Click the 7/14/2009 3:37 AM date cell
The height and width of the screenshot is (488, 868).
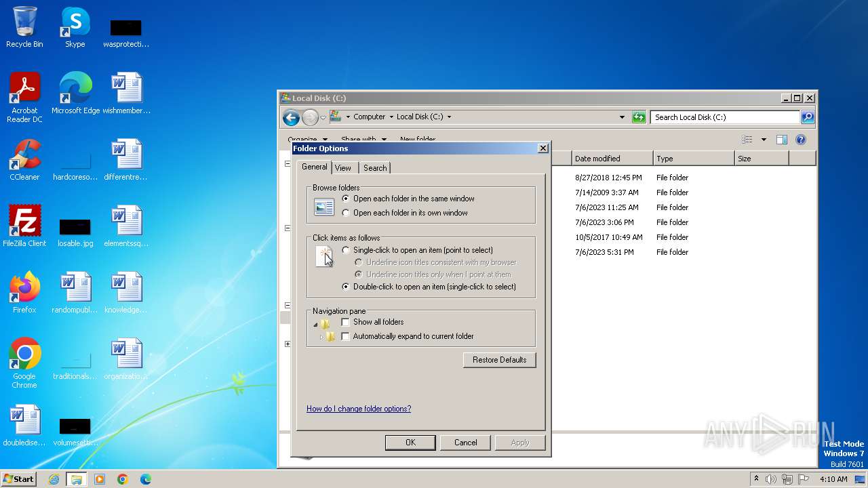click(x=607, y=192)
